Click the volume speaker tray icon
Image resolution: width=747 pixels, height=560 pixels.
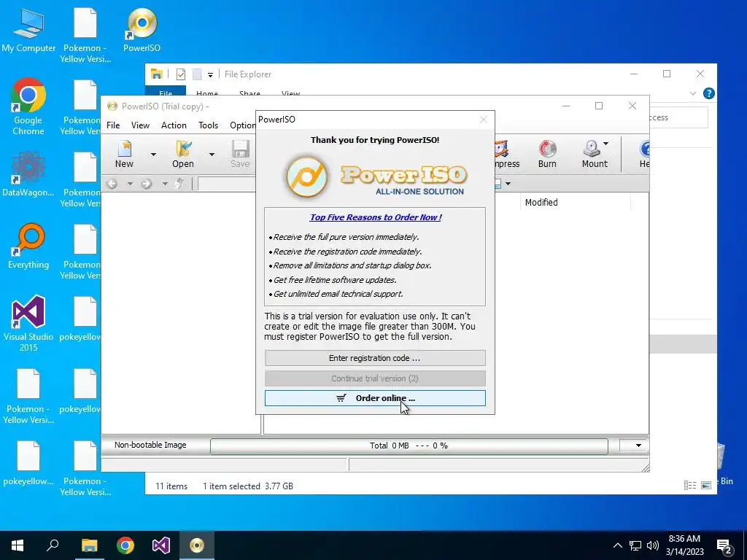coord(653,545)
